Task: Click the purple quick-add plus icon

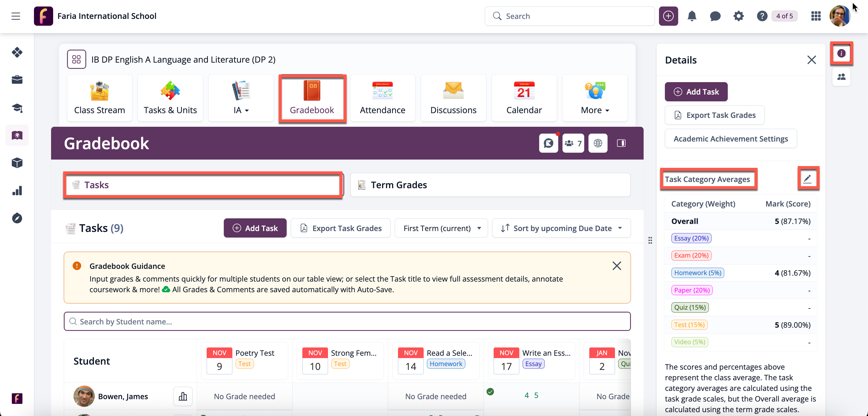Action: [x=668, y=16]
